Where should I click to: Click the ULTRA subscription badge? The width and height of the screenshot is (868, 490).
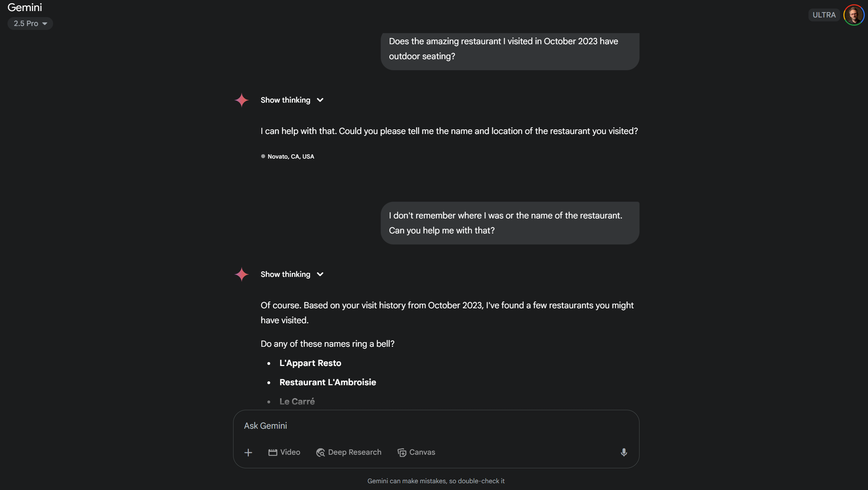point(824,15)
